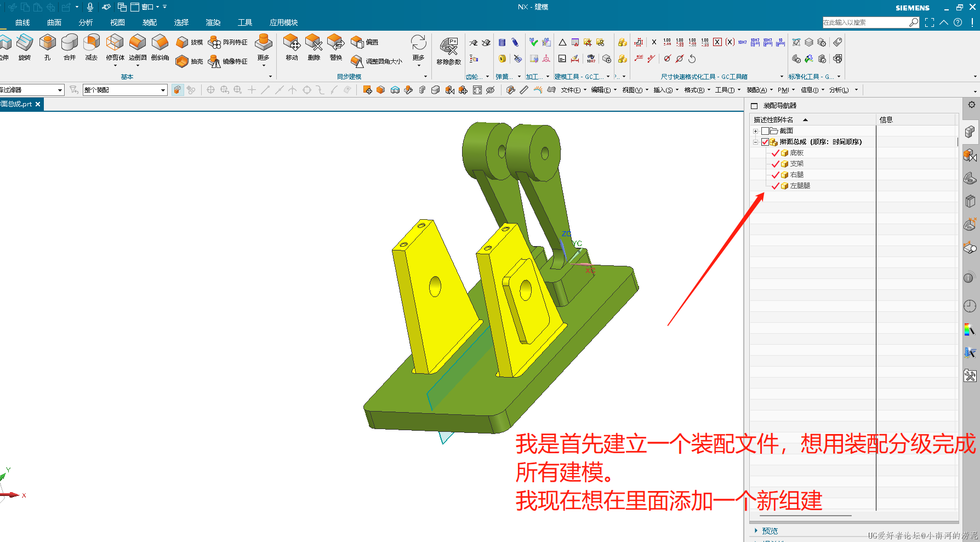Click navigator settings gear icon
Viewport: 980px width, 542px height.
pos(972,105)
